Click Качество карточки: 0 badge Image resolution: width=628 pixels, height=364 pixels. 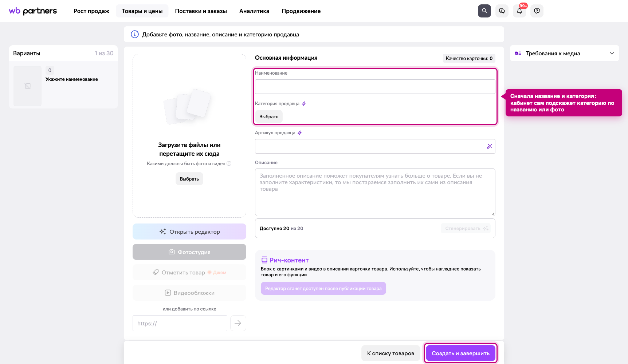click(x=469, y=58)
